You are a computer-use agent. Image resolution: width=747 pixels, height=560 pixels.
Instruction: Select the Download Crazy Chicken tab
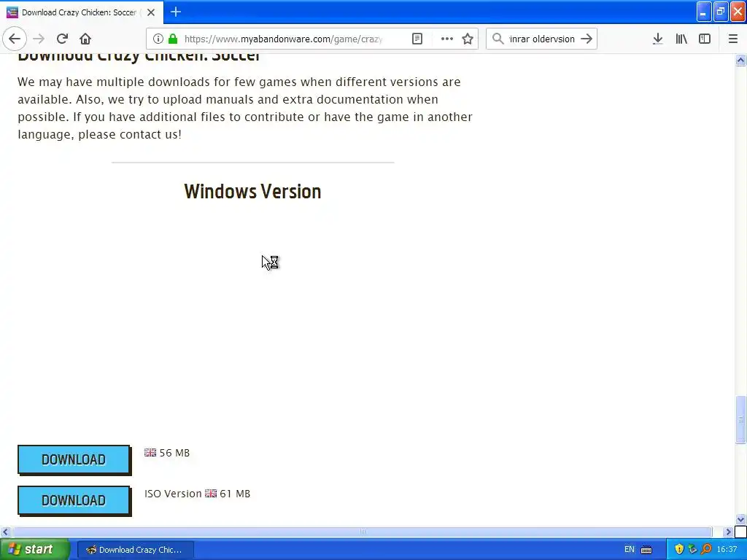coord(82,12)
